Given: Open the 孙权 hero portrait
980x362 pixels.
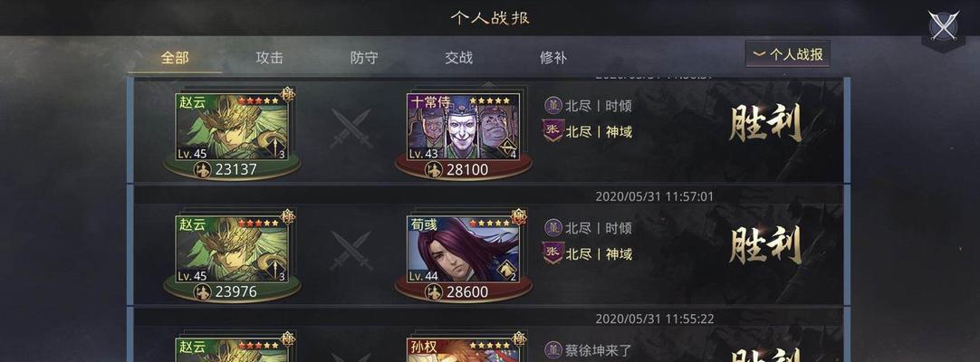Looking at the screenshot, I should coord(463,350).
